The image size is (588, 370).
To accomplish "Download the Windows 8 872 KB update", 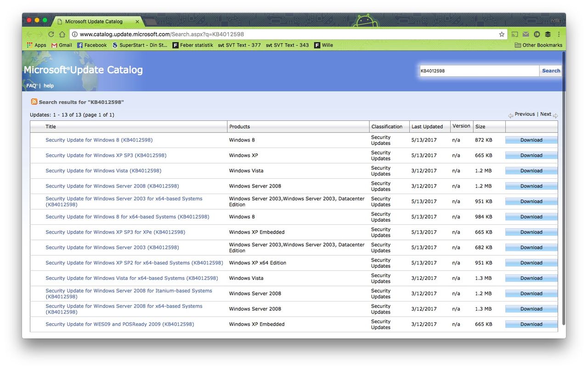I will click(x=531, y=140).
